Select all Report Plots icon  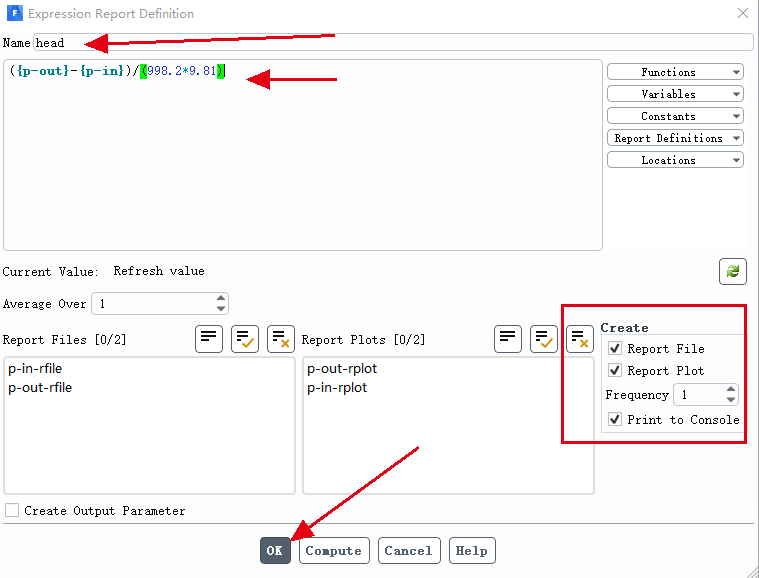[x=544, y=339]
